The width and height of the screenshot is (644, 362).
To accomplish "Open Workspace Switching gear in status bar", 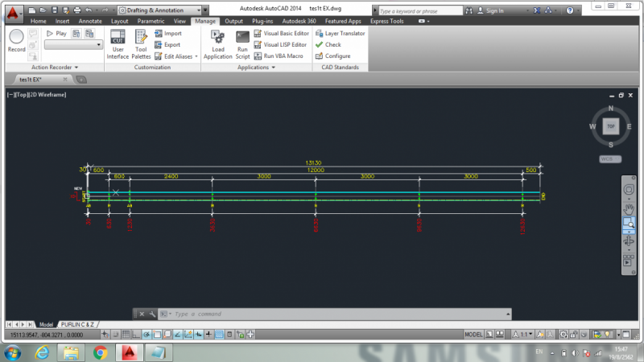I will 563,335.
